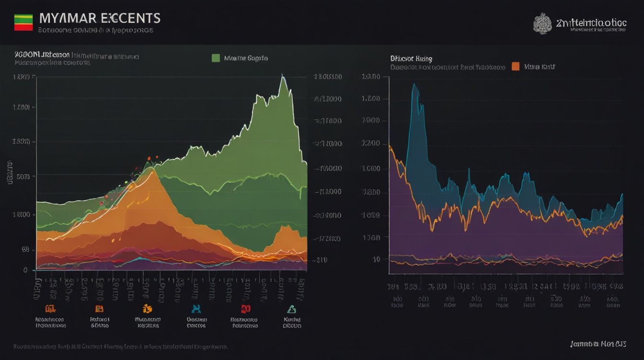Click the 'MYAMAR EXCENTS' dashboard title
Image resolution: width=644 pixels, height=360 pixels.
coord(100,19)
